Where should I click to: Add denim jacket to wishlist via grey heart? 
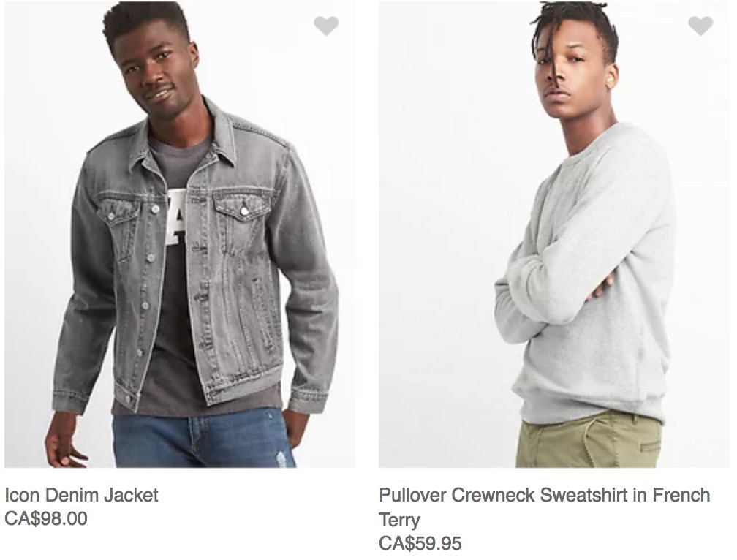pos(326,26)
